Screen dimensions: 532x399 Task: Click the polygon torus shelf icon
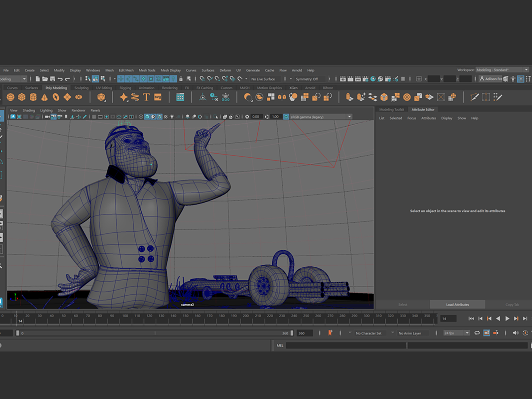pos(56,97)
